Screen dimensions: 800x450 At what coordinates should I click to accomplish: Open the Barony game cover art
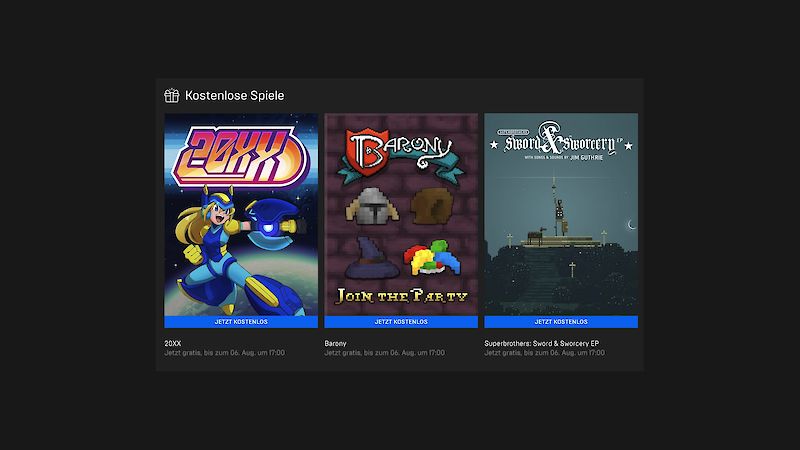coord(401,214)
